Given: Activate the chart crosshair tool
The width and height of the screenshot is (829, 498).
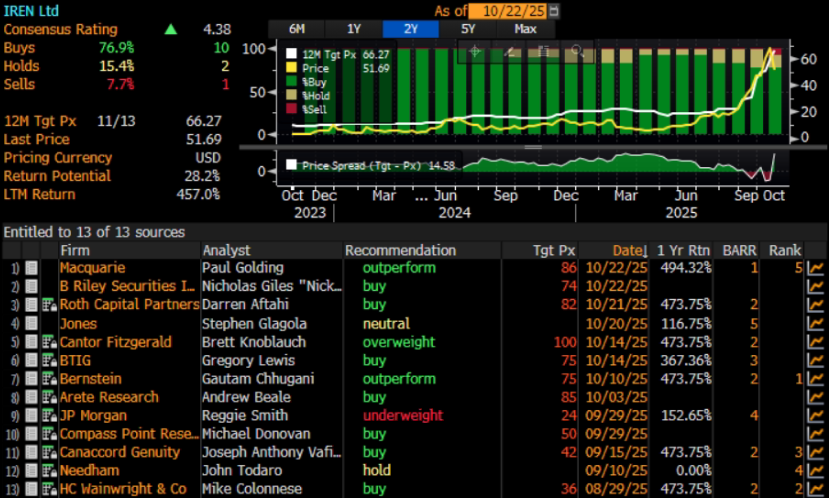Looking at the screenshot, I should [475, 51].
